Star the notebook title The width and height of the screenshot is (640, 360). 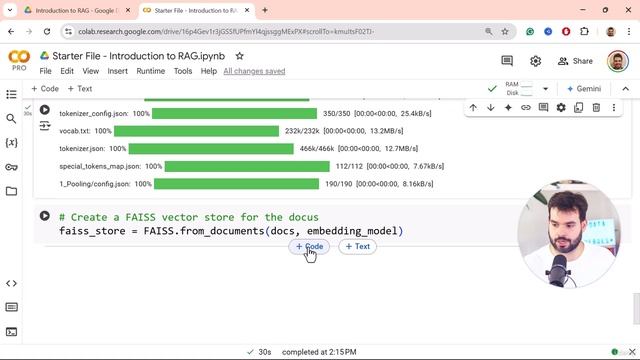pos(240,56)
